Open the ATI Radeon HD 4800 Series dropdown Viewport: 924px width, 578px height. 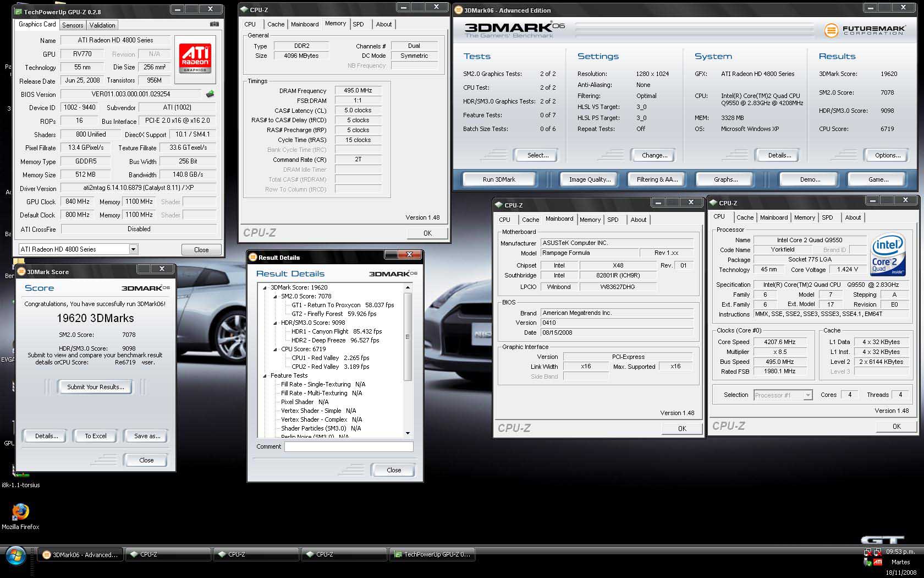click(x=133, y=249)
